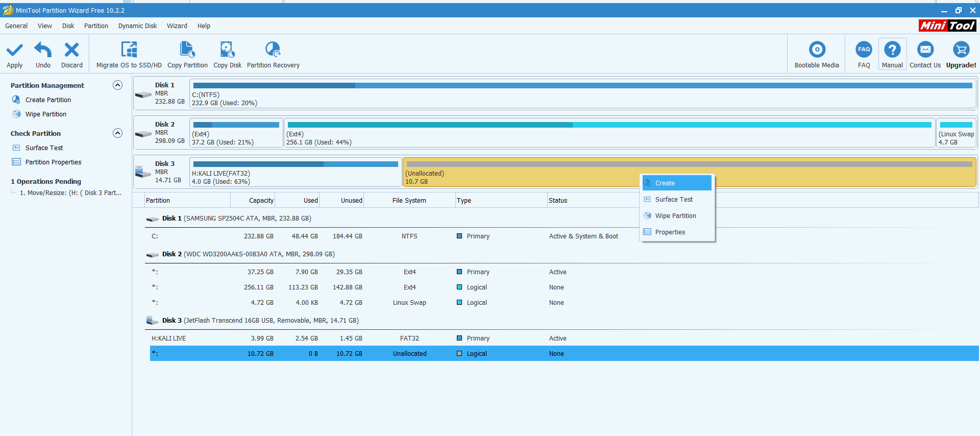980x436 pixels.
Task: Click Surface Test in left sidebar
Action: coord(44,148)
